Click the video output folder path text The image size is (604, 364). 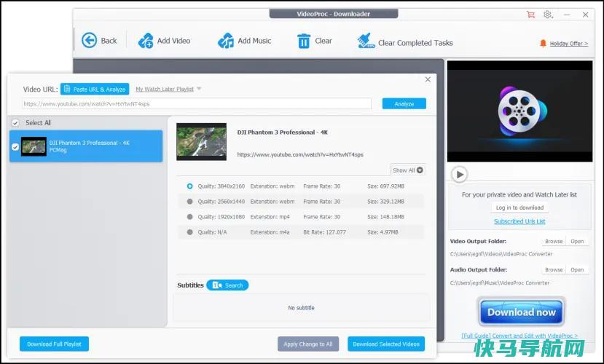[x=501, y=254]
